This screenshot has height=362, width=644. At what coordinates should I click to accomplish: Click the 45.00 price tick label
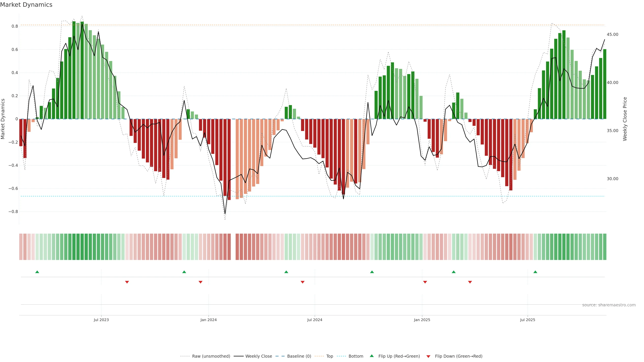click(612, 35)
